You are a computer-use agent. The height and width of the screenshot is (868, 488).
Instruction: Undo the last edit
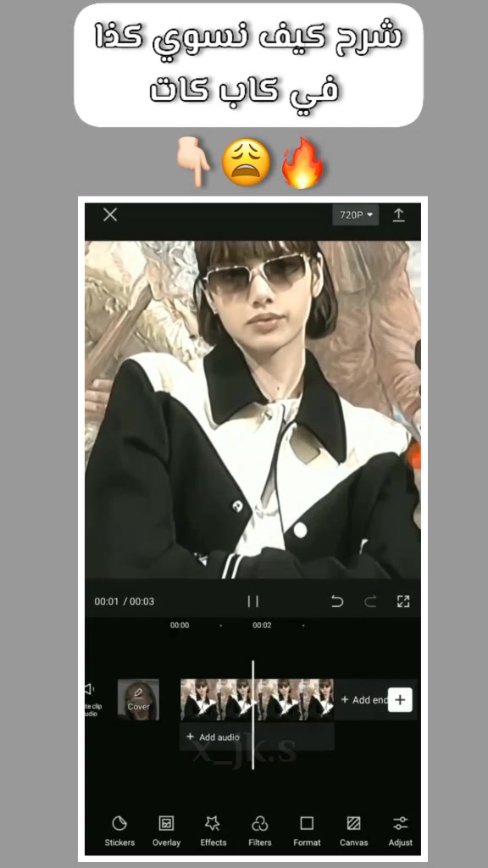(337, 601)
